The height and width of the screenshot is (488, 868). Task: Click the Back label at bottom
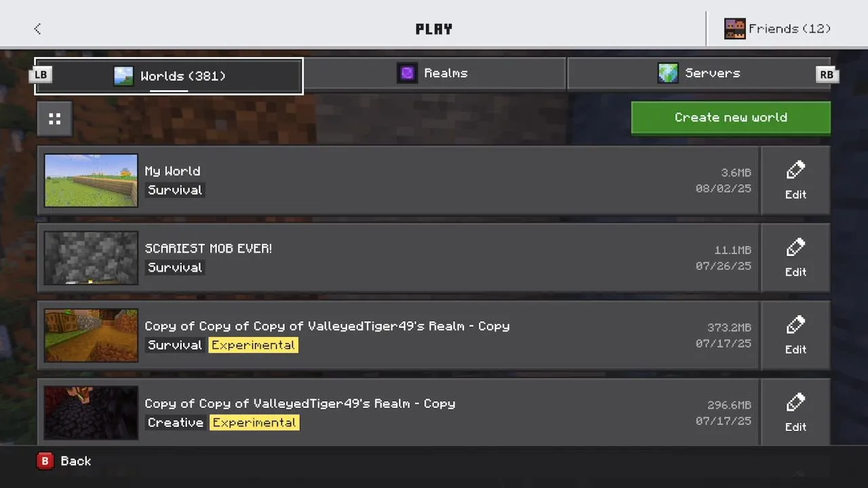75,461
